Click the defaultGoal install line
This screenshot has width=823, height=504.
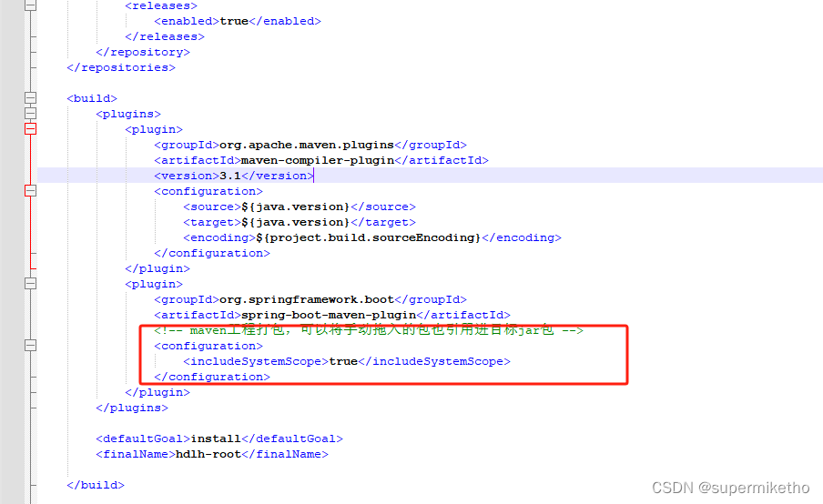coord(219,438)
